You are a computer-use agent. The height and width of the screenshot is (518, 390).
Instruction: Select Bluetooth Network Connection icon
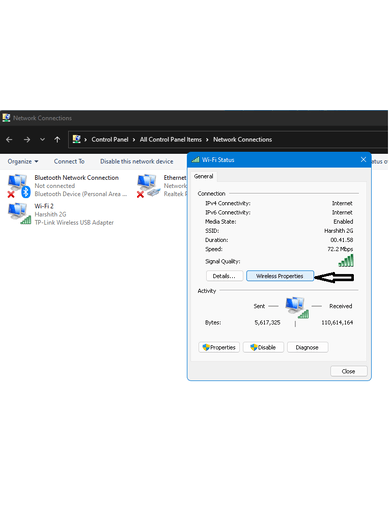tap(19, 186)
